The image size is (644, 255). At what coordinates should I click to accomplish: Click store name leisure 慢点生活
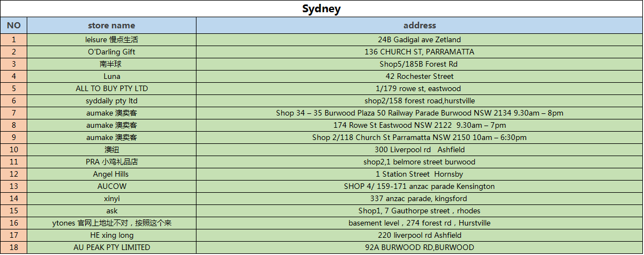(111, 40)
